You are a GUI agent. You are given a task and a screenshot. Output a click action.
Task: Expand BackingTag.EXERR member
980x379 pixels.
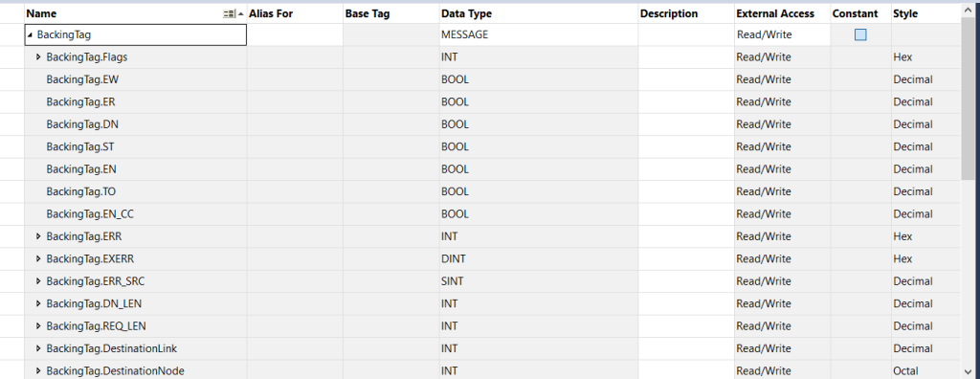tap(38, 259)
